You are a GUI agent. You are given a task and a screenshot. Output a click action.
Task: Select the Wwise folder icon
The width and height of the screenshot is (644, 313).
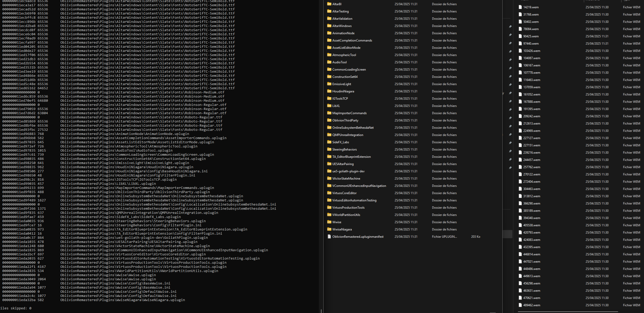tap(329, 222)
